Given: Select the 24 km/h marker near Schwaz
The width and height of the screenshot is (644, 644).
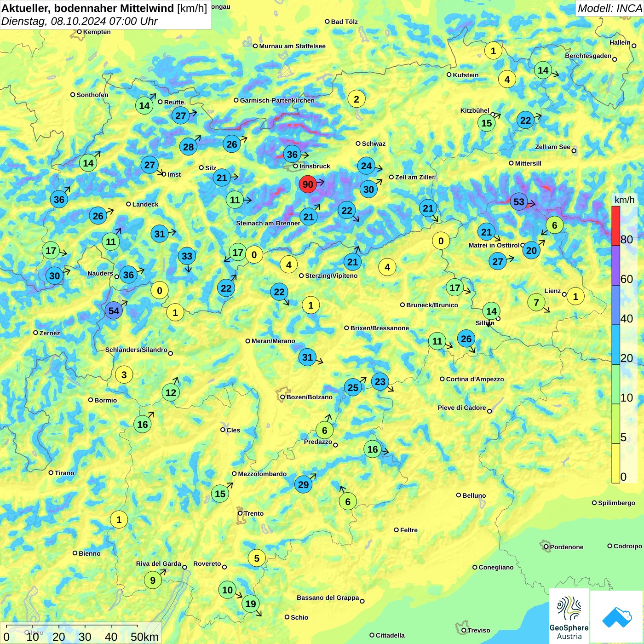Looking at the screenshot, I should tap(366, 166).
